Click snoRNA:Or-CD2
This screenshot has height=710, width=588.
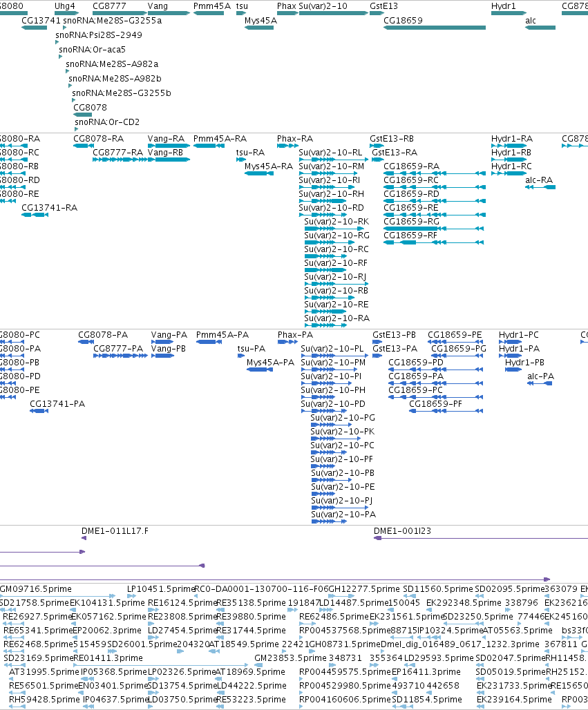pos(107,122)
